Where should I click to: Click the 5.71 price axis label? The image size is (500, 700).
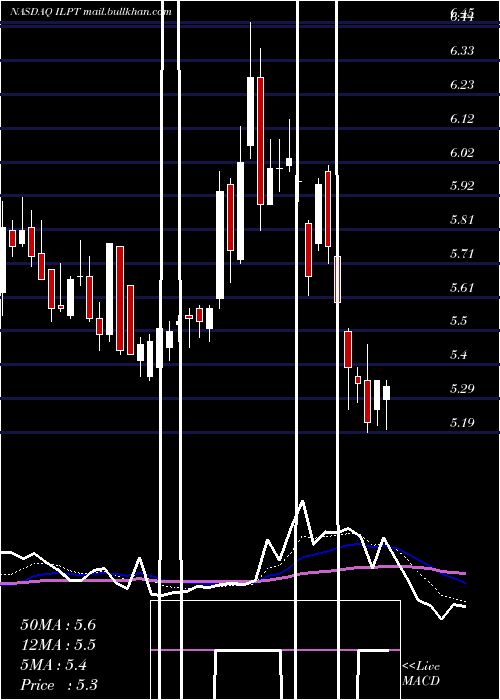click(x=462, y=254)
